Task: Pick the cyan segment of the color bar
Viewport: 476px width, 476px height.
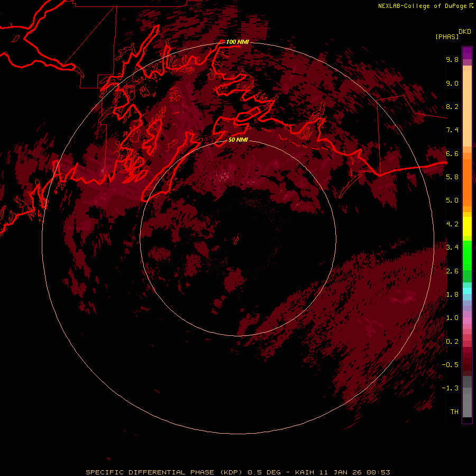Action: click(467, 291)
